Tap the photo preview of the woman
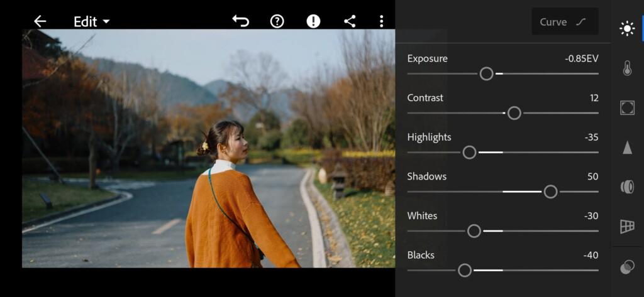 click(x=209, y=148)
